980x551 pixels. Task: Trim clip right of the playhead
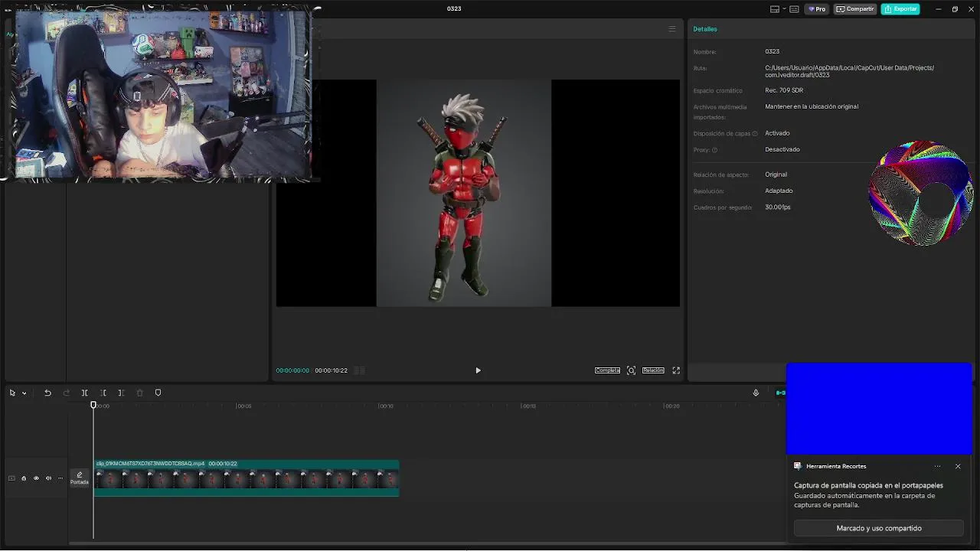point(121,393)
